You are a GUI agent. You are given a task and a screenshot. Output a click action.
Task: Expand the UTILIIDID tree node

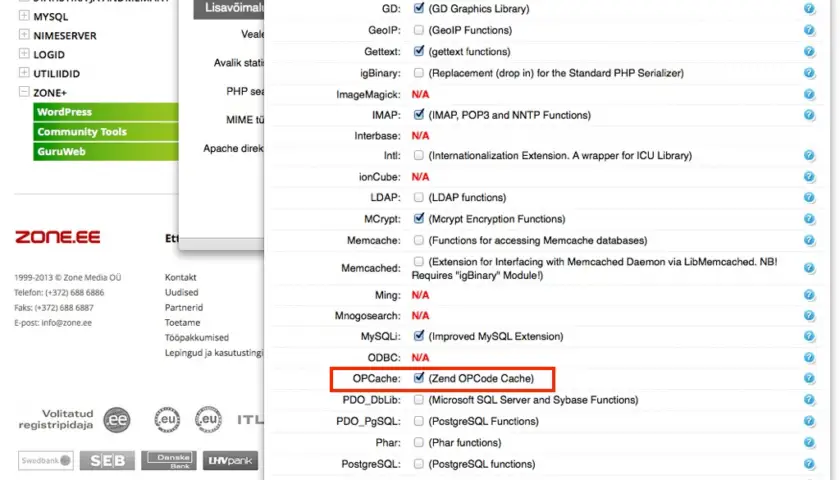24,72
